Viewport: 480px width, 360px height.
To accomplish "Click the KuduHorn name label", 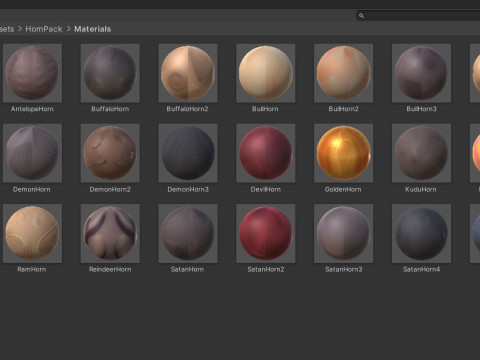I will pyautogui.click(x=421, y=189).
